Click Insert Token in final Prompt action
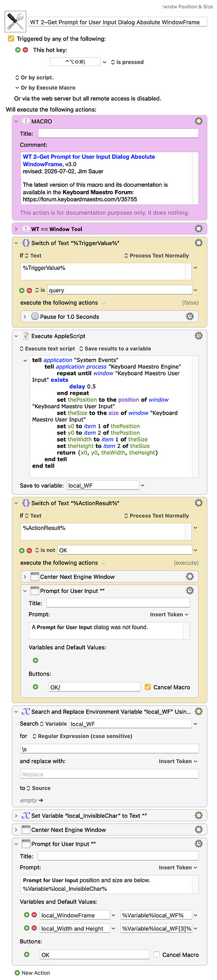Screen dimensions: 217x980 click(178, 867)
